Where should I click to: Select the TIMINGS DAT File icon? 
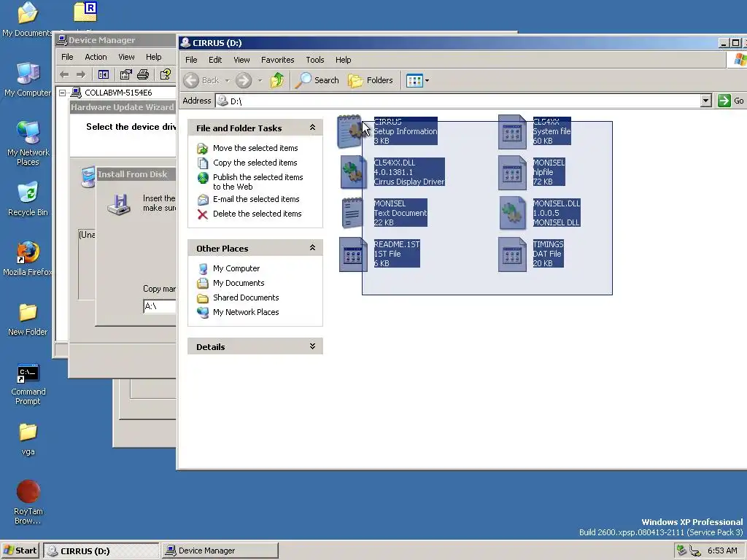pyautogui.click(x=512, y=254)
